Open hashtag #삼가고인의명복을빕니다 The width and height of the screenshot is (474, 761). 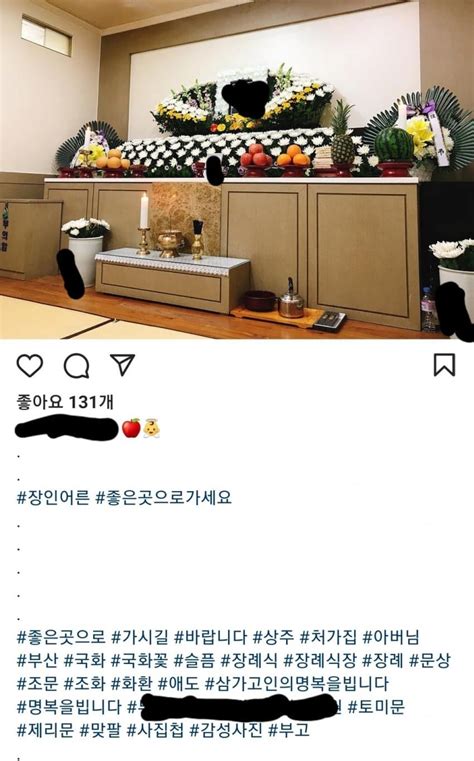[296, 684]
